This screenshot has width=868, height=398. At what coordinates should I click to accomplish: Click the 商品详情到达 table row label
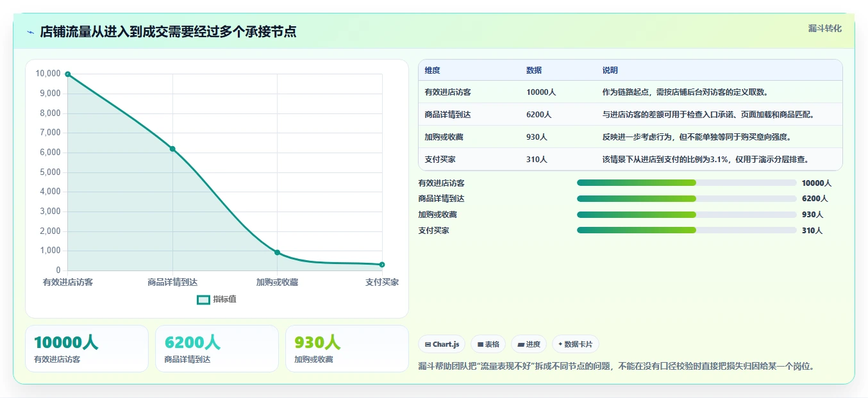(x=447, y=115)
